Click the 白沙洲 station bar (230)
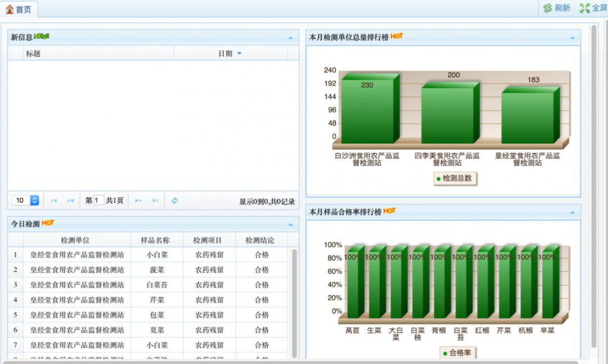608x364 pixels. coord(370,108)
